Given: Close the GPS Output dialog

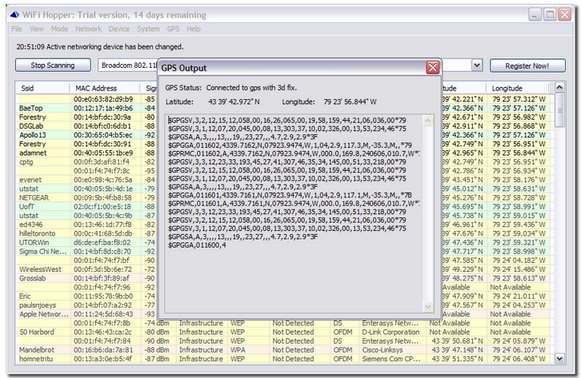Looking at the screenshot, I should click(x=432, y=67).
